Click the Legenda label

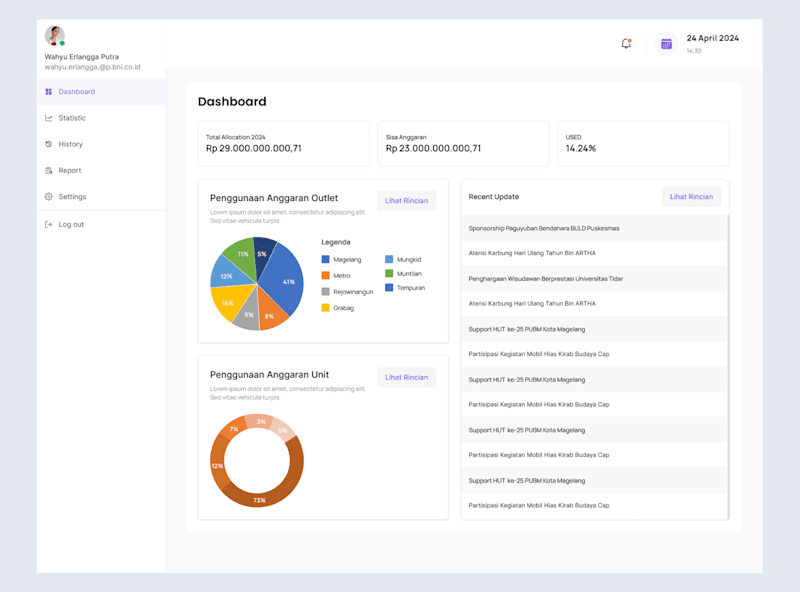[x=336, y=242]
